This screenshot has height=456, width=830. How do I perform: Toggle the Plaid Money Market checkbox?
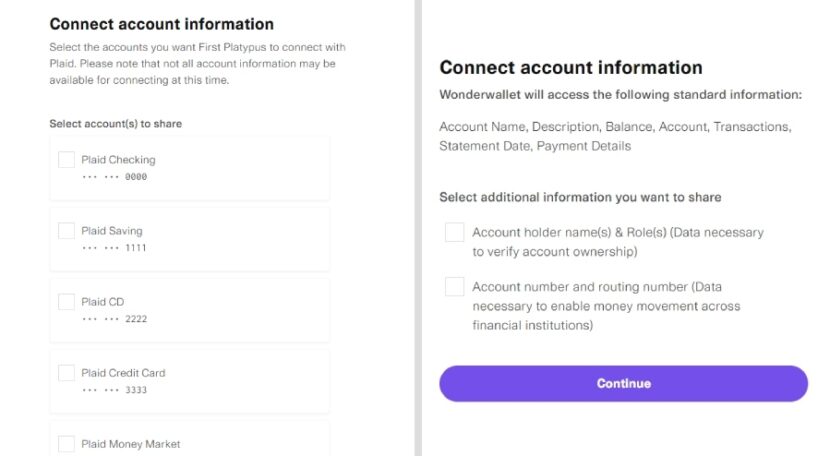click(67, 444)
